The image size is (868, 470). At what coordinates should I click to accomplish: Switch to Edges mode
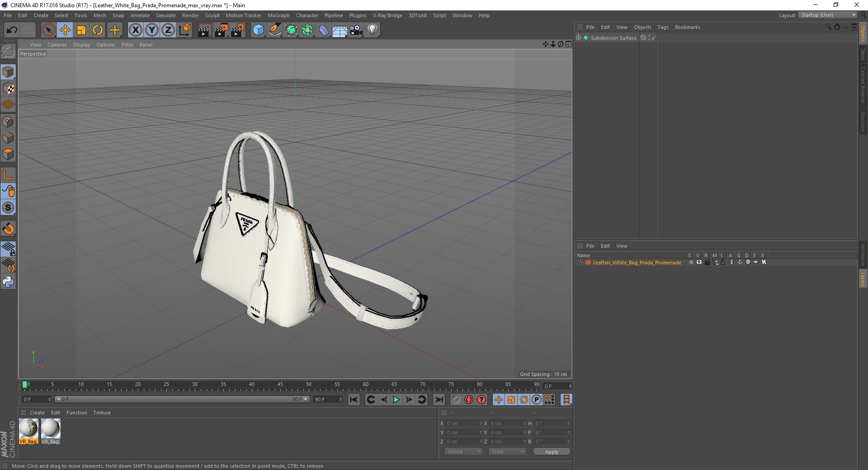(x=8, y=138)
